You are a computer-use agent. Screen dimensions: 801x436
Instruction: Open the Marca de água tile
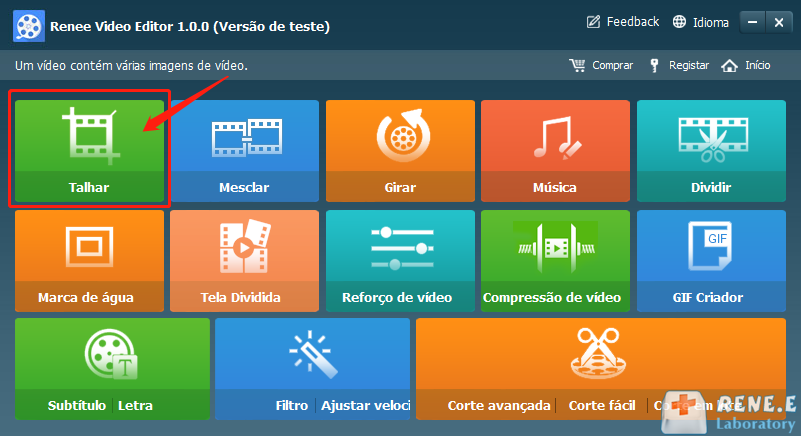(89, 261)
